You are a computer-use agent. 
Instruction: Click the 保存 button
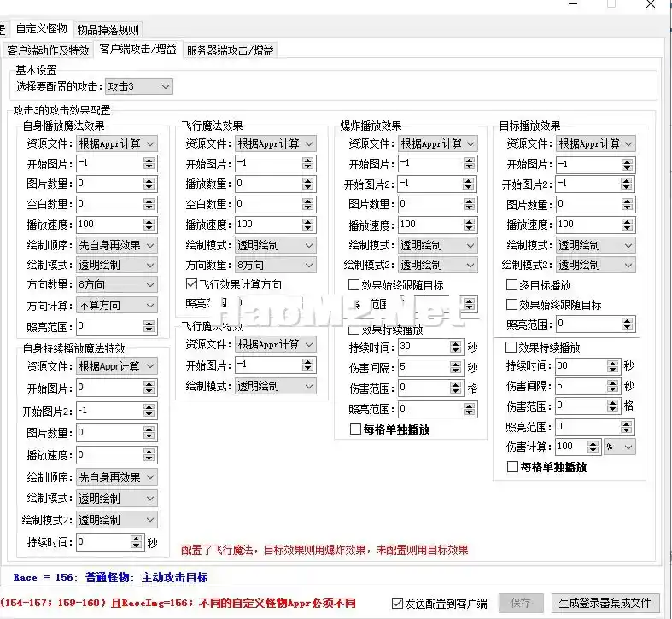(521, 603)
